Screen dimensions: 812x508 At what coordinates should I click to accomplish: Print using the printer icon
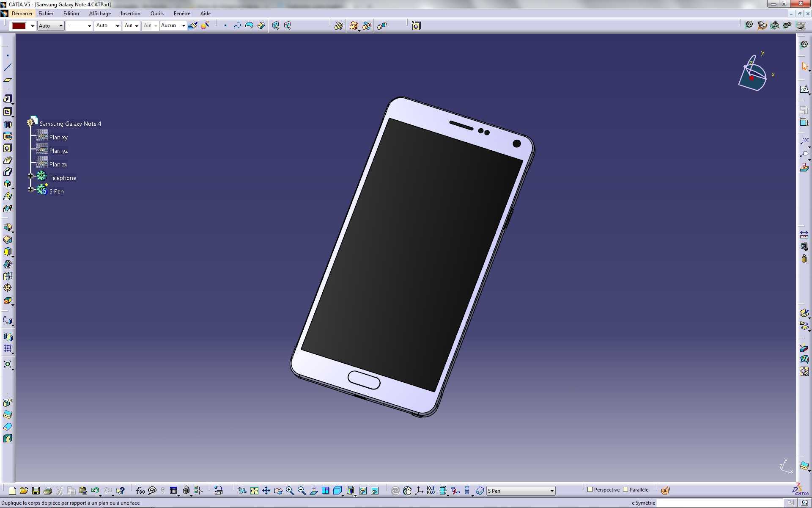pyautogui.click(x=48, y=491)
